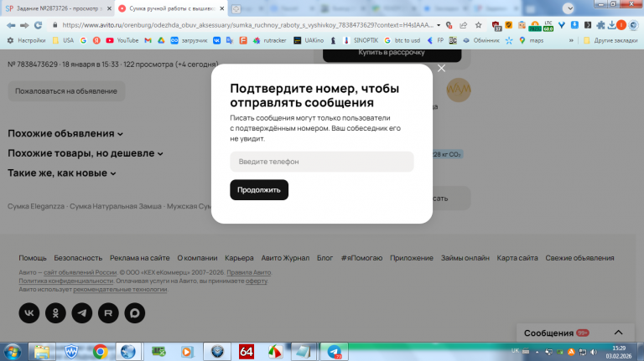Open the Безопасность footer link
The height and width of the screenshot is (361, 644).
point(78,258)
